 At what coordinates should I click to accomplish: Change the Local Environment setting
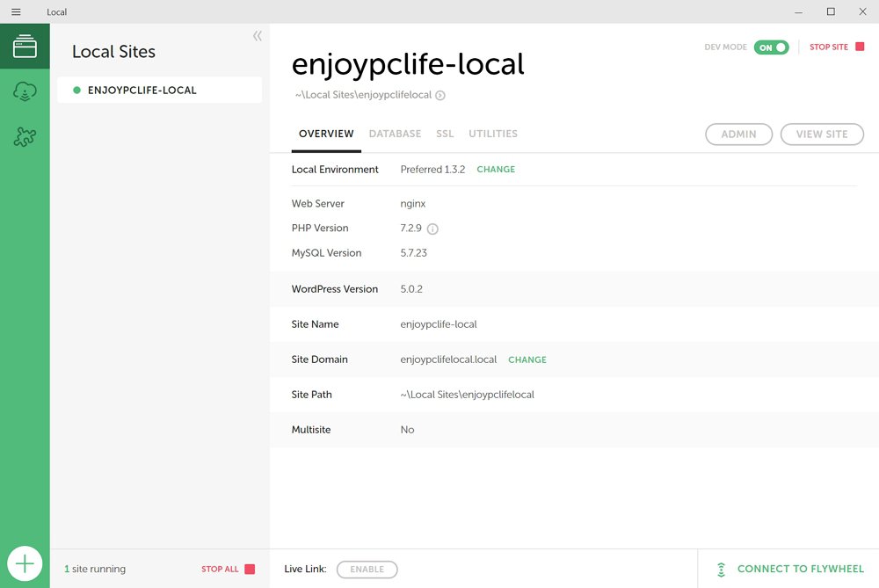pyautogui.click(x=496, y=170)
